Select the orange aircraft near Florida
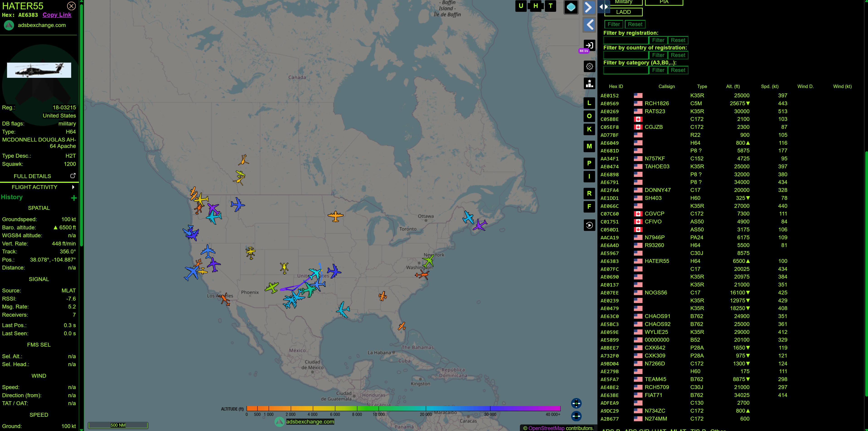This screenshot has height=431, width=868. [x=401, y=326]
